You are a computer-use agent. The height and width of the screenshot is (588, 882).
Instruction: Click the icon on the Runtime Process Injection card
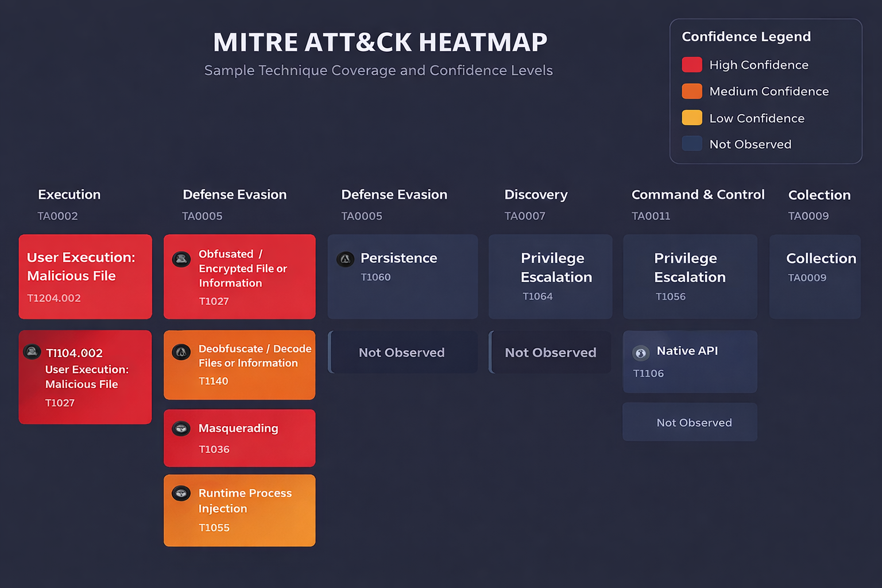click(181, 493)
